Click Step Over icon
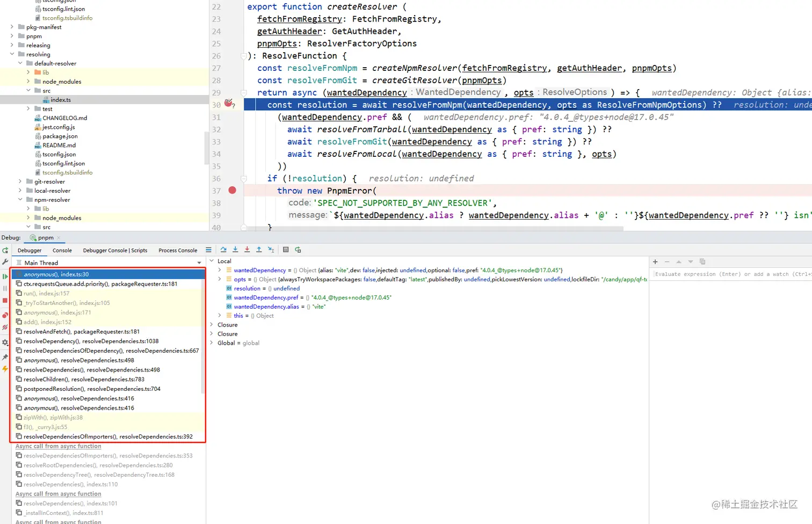Screen dimensions: 812x524 click(x=223, y=250)
